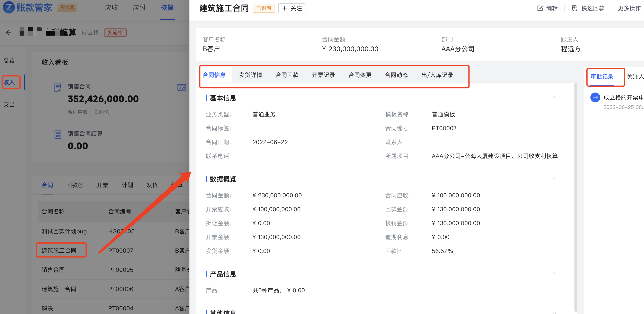Open the 销售合同 row numbered PT00005
This screenshot has width=644, height=314.
[x=114, y=270]
